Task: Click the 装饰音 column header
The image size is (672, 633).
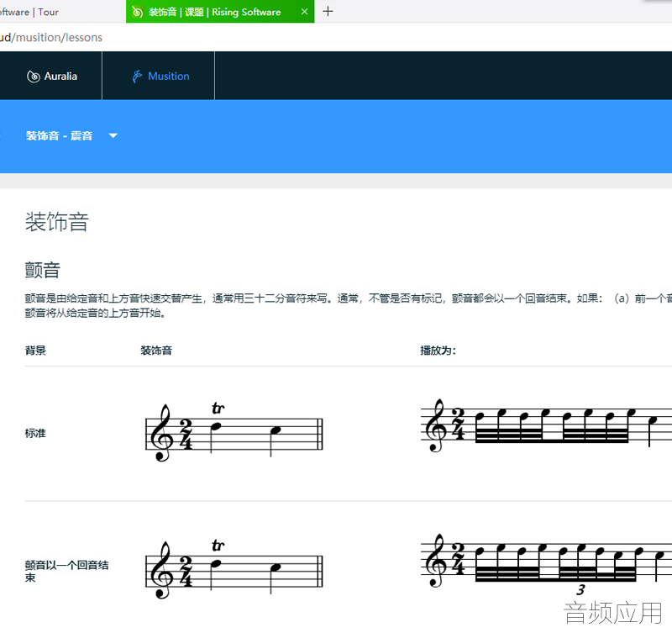Action: pos(156,351)
